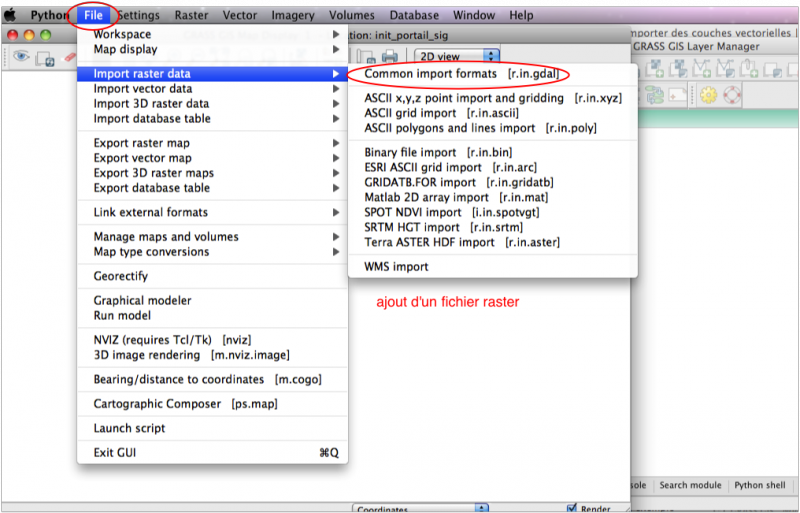Click the printer icon in map toolbar
Viewport: 800px width, 513px height.
point(390,57)
